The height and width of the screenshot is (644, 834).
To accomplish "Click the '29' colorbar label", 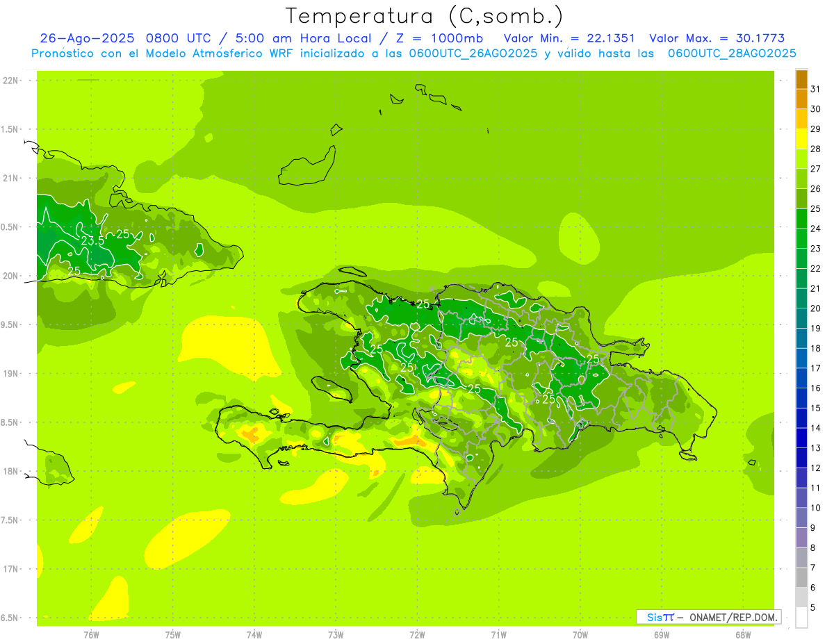I will coord(815,129).
